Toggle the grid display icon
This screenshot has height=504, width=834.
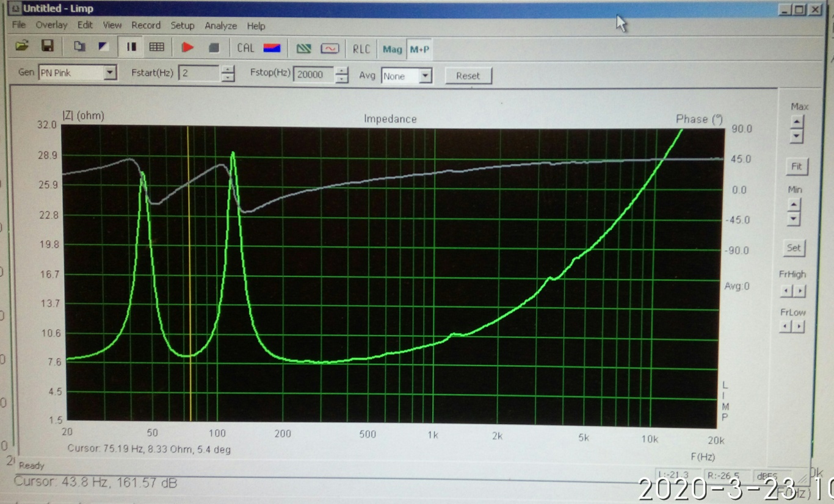(156, 46)
